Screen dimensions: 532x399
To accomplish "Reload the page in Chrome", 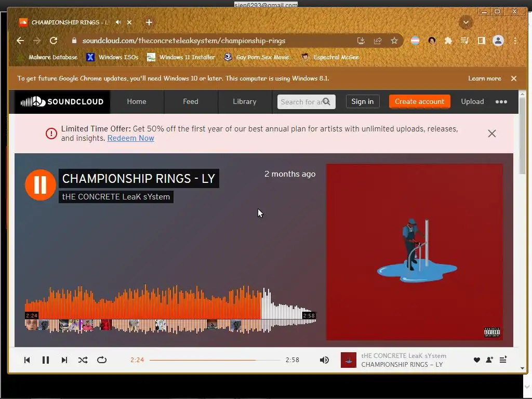I will [x=54, y=41].
